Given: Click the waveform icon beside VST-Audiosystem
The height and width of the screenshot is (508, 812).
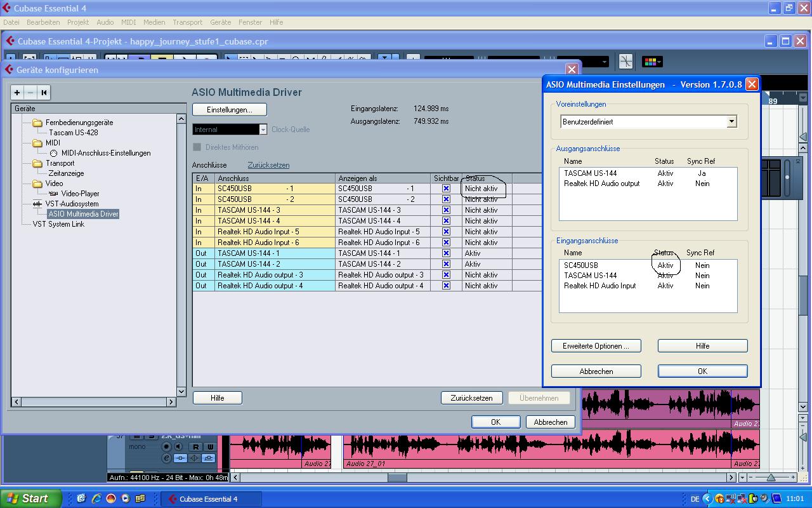Looking at the screenshot, I should click(37, 204).
